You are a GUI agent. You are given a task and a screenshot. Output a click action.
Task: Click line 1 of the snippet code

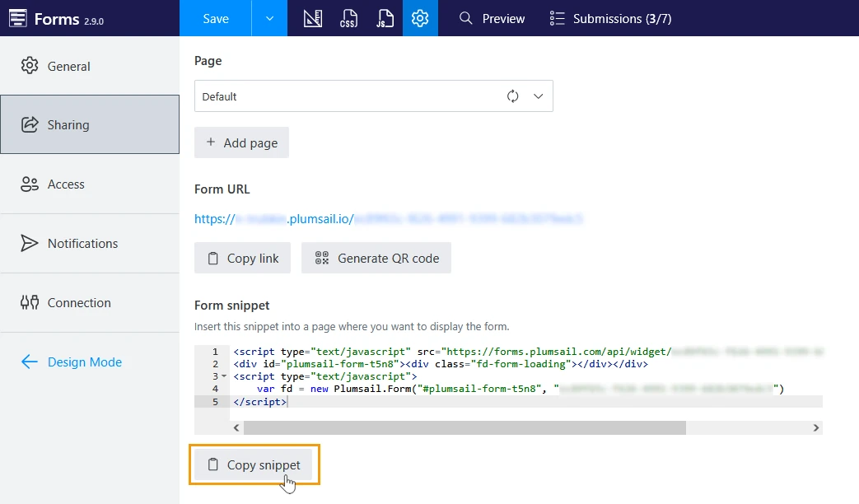pos(528,351)
